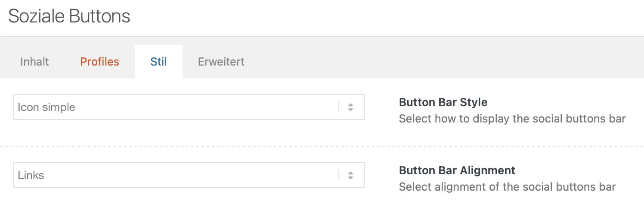Open the Button Bar Style dropdown
The height and width of the screenshot is (201, 644).
(189, 107)
